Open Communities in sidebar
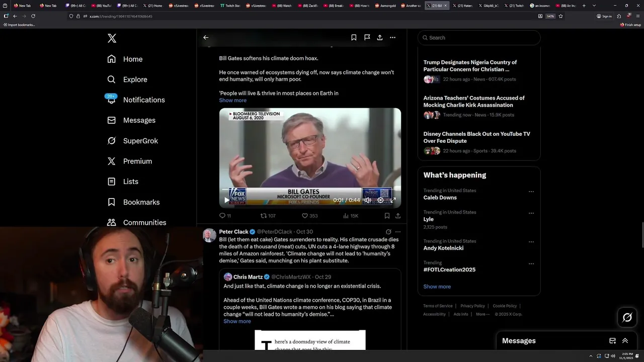 coord(136,222)
